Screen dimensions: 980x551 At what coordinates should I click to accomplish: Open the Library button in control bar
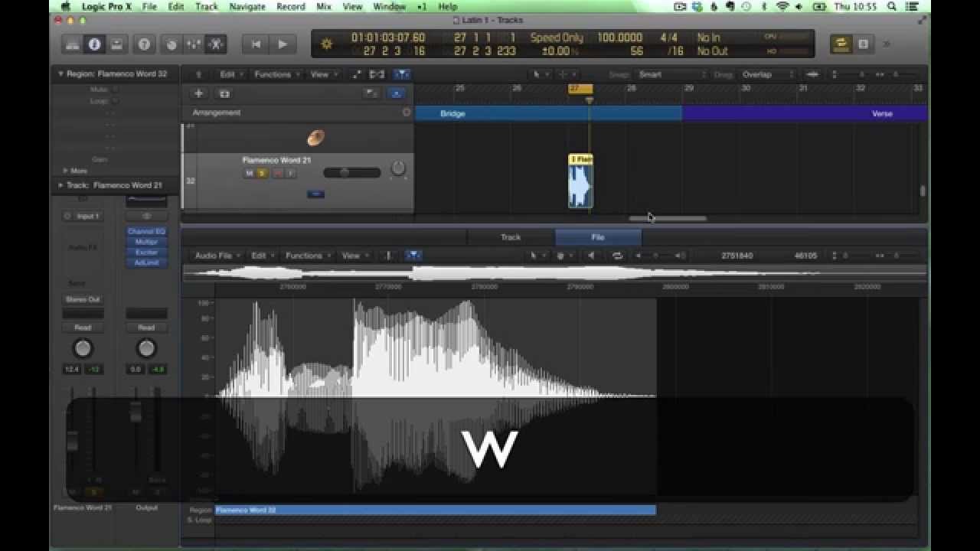point(73,44)
